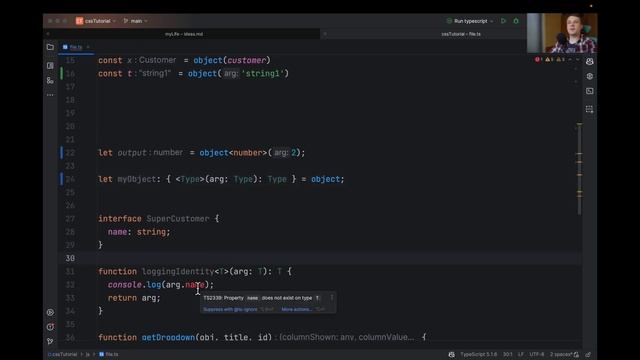Click the 'SuperCustomer' interface name
This screenshot has width=640, height=360.
click(x=178, y=219)
